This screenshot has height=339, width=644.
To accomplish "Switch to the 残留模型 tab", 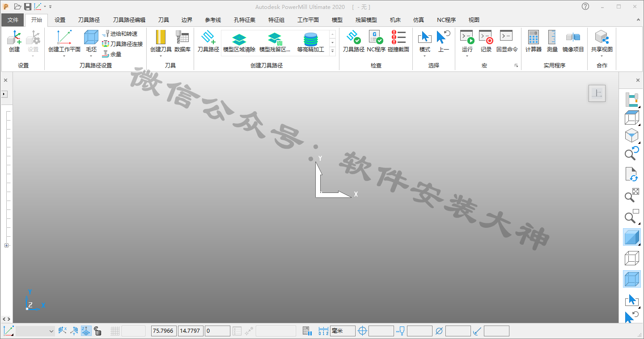I will tap(366, 20).
